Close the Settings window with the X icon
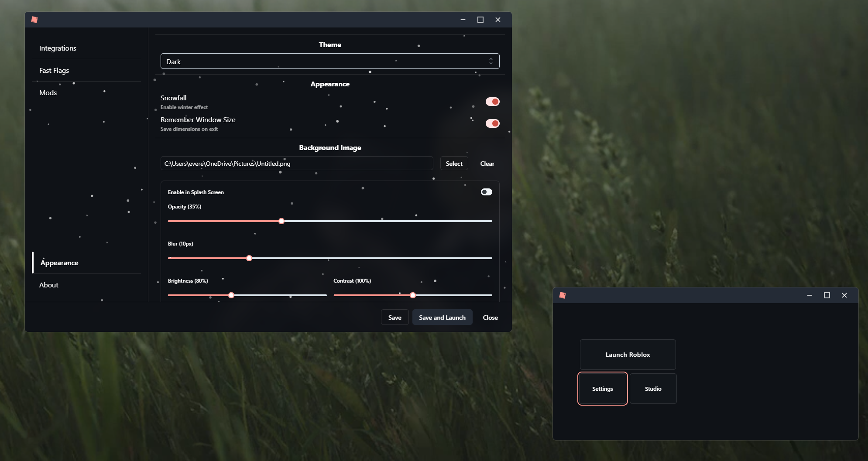 point(498,20)
